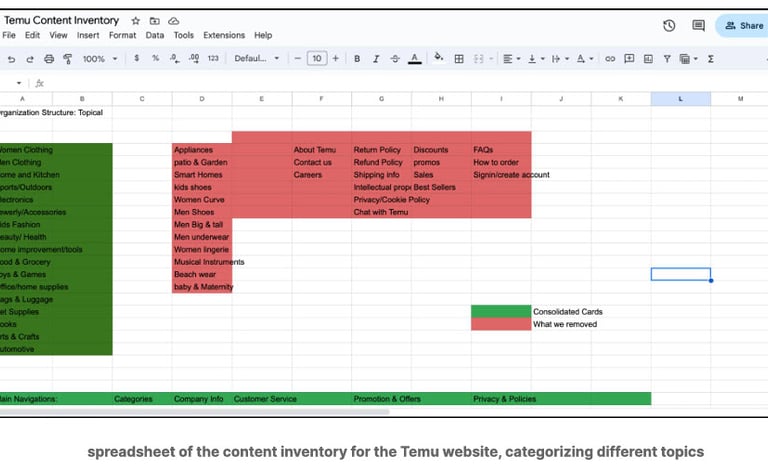Open the Insert menu

point(88,35)
